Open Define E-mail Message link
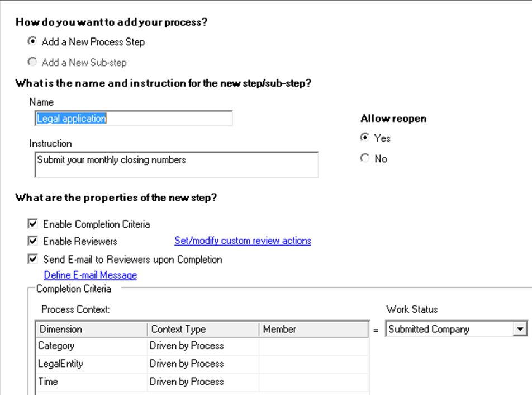Viewport: 532px width, 395px height. tap(90, 275)
